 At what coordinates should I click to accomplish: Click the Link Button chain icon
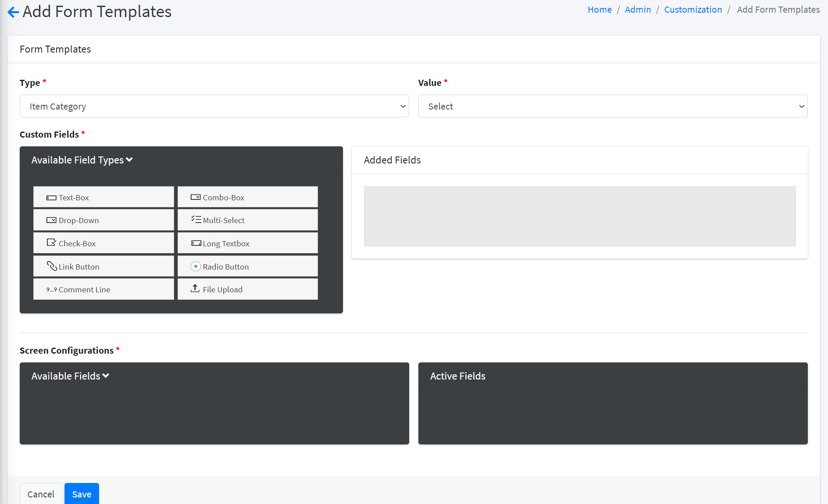[x=52, y=266]
